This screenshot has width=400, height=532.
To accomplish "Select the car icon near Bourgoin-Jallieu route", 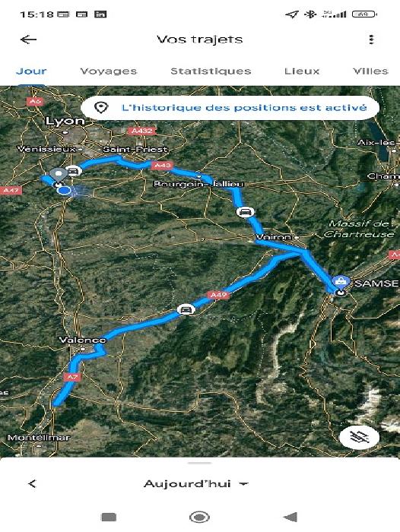I will tap(245, 212).
